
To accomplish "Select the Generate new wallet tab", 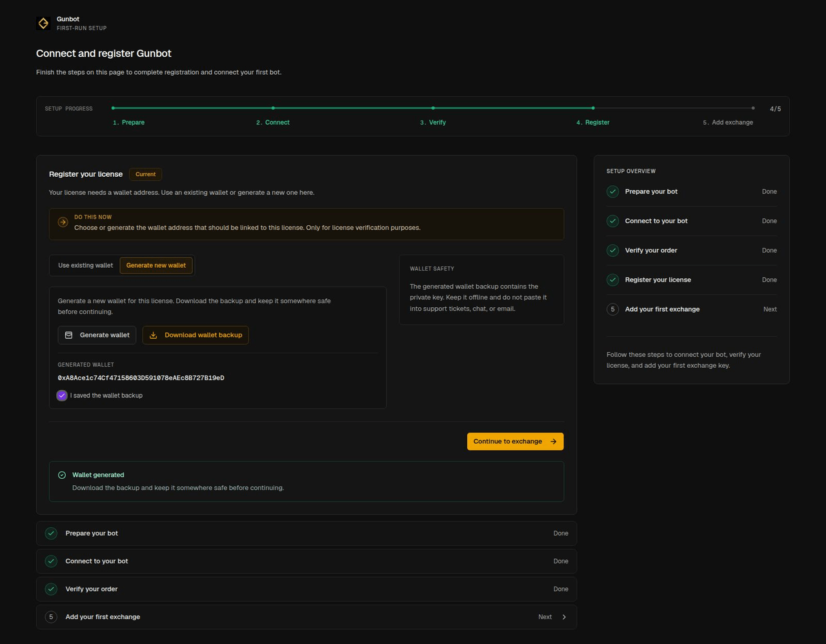I will point(156,265).
